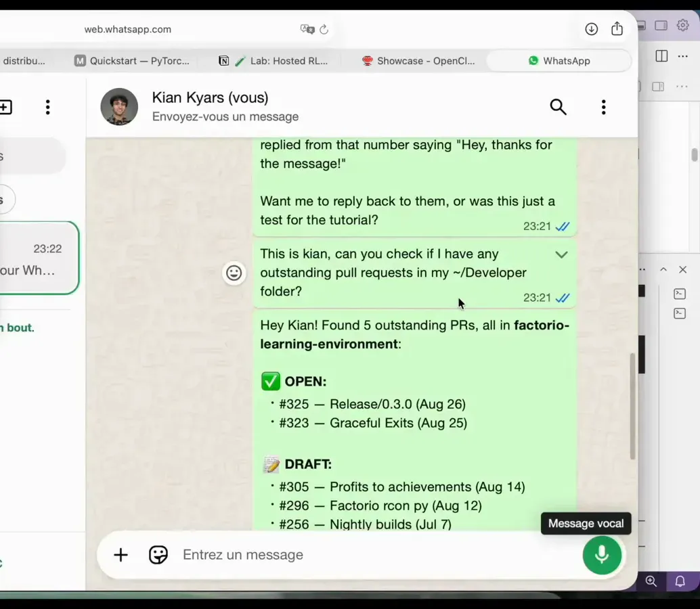This screenshot has width=700, height=609.
Task: Click upper terminal icon in background window
Action: tap(680, 294)
